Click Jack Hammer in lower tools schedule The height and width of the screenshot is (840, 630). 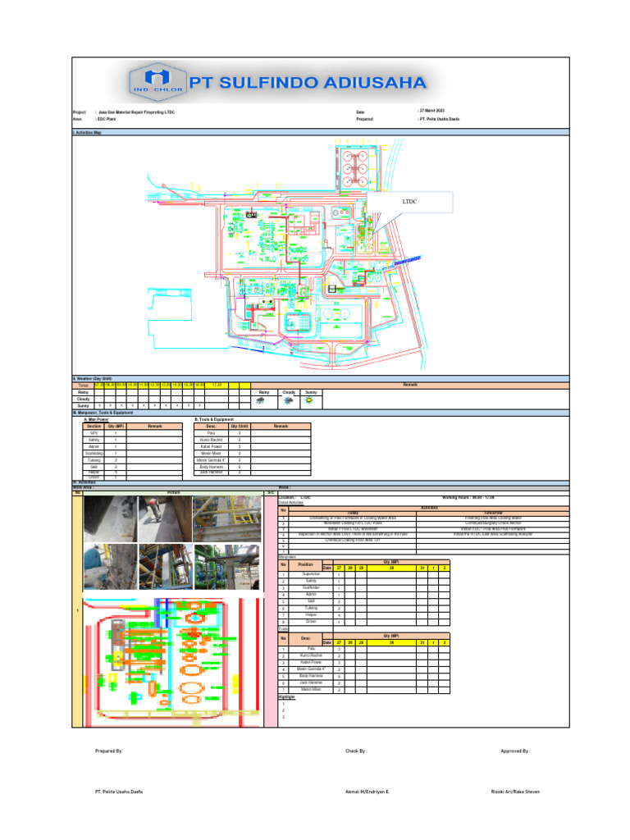[x=311, y=683]
